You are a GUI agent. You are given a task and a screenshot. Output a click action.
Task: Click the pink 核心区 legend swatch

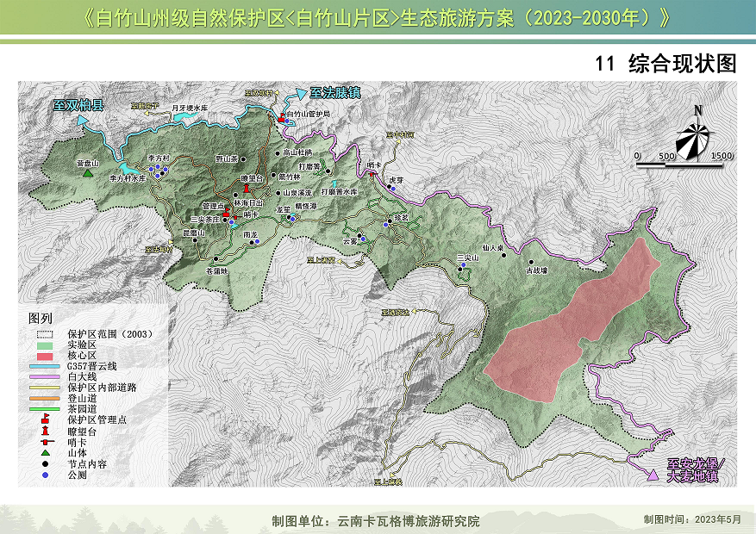(47, 355)
